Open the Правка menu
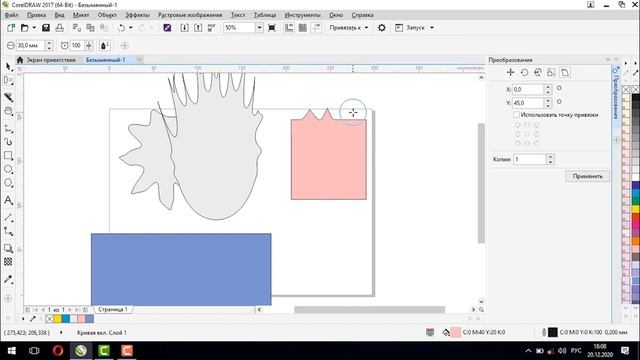Screen dimensions: 640x360 click(x=36, y=15)
